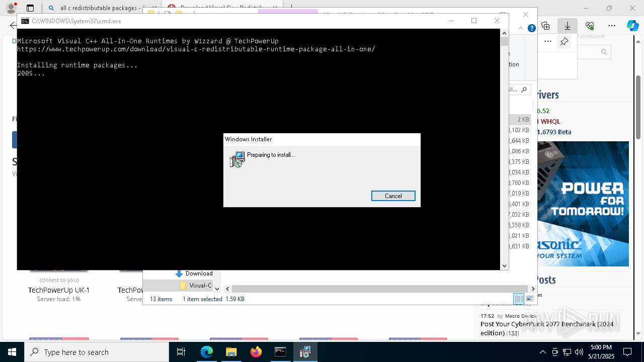Restore down the Edge browser window

pos(609,8)
